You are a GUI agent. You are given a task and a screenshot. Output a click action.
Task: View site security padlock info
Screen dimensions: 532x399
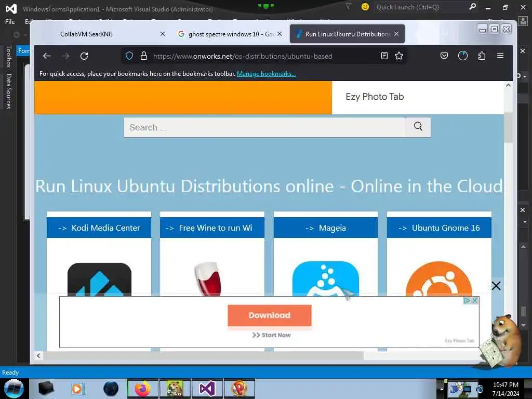(144, 56)
